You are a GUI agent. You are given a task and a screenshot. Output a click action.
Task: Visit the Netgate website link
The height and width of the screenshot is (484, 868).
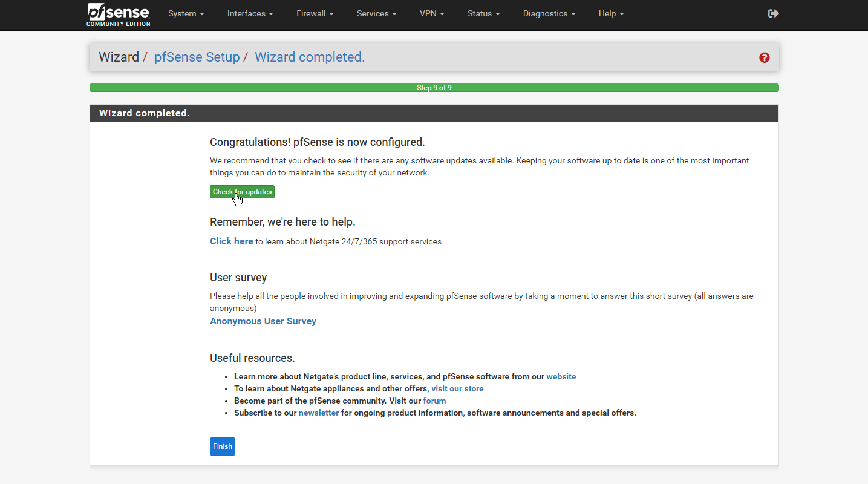[x=561, y=376]
